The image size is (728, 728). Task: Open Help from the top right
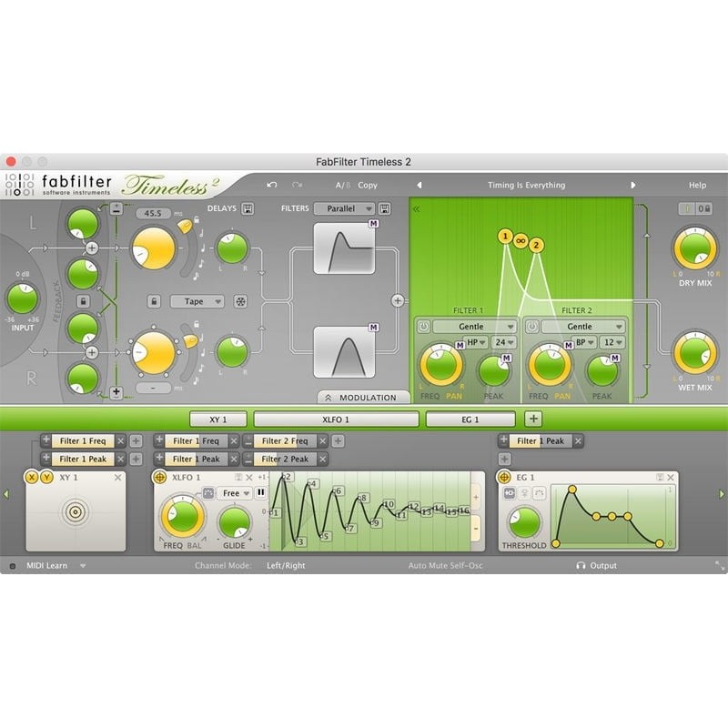[x=698, y=185]
